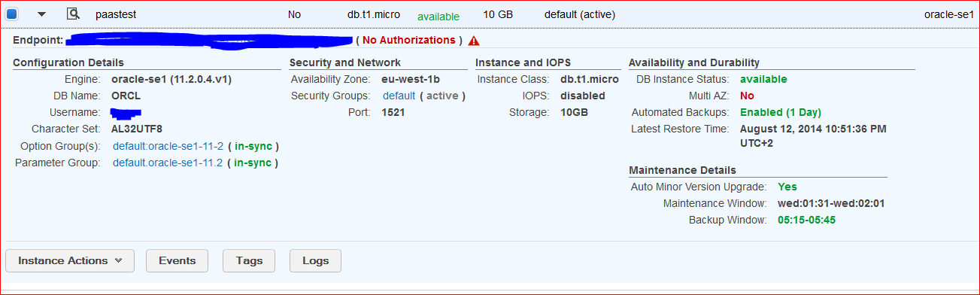Select backup window 05:15-05:45
The image size is (980, 295).
point(807,220)
